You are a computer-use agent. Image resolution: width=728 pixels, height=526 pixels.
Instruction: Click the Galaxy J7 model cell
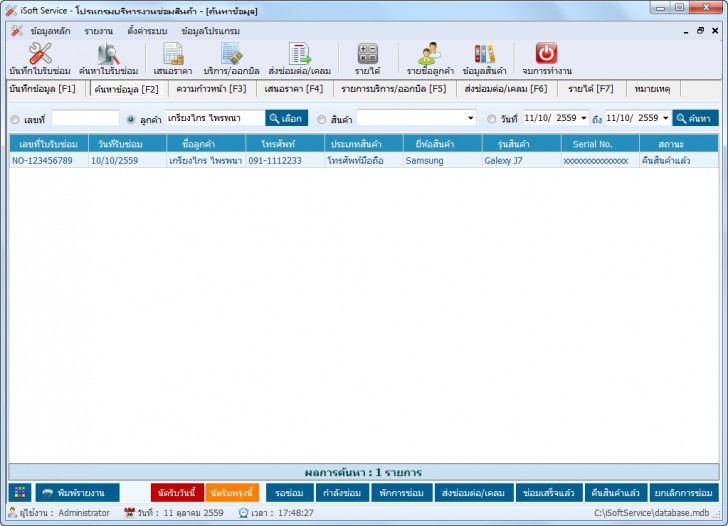coord(521,161)
